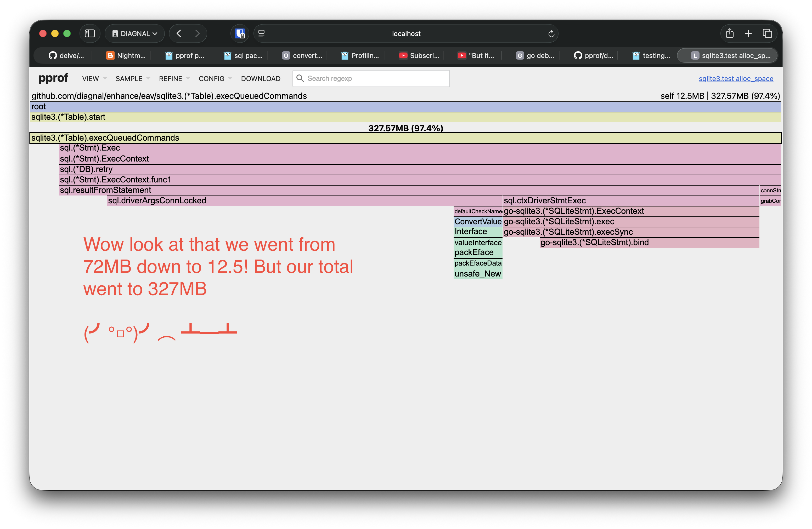Click the privacy shield extension icon
The height and width of the screenshot is (529, 812).
[240, 33]
